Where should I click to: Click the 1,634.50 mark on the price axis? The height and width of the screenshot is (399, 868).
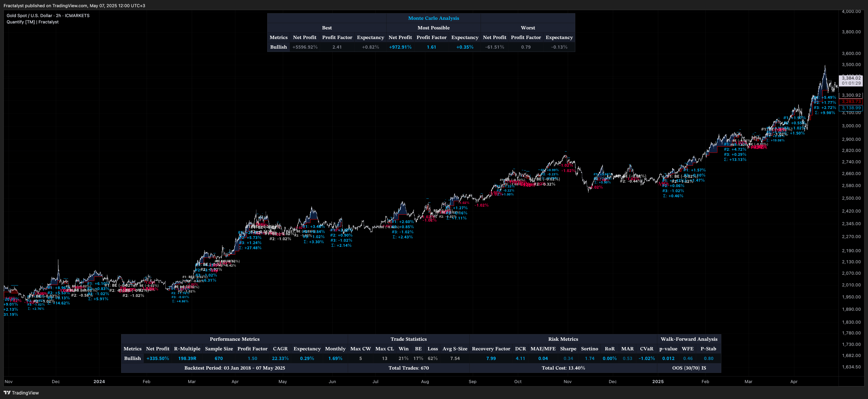[x=851, y=367]
